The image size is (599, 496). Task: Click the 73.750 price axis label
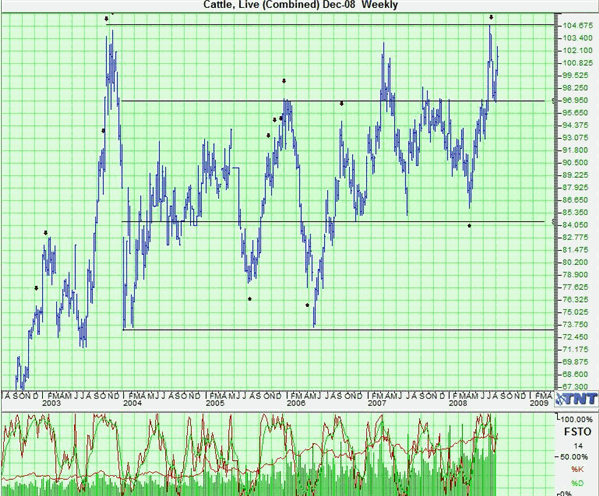tap(575, 324)
